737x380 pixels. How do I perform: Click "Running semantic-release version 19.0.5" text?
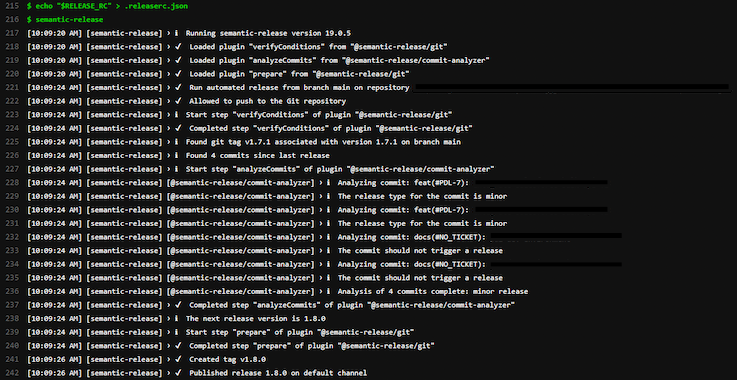pos(268,33)
